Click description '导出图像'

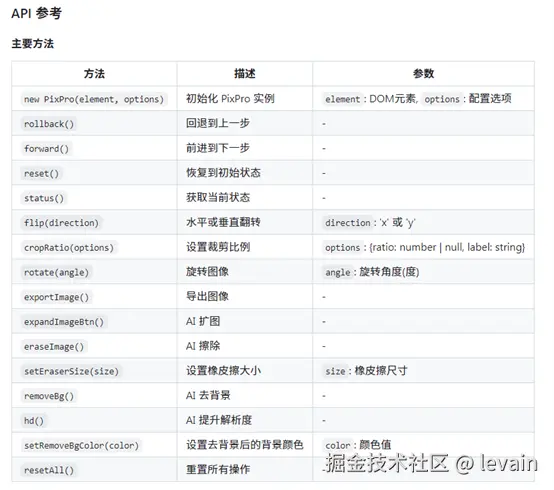[207, 296]
